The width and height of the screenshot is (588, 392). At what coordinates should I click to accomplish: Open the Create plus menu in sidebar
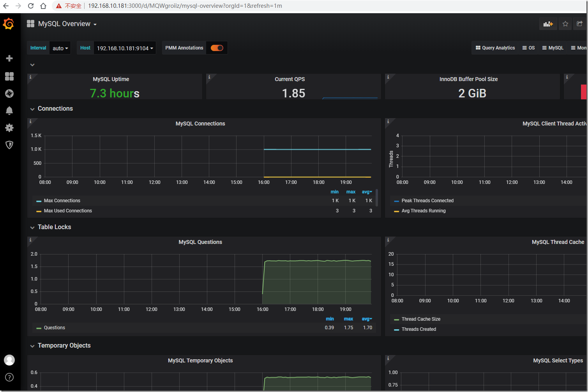[x=9, y=58]
